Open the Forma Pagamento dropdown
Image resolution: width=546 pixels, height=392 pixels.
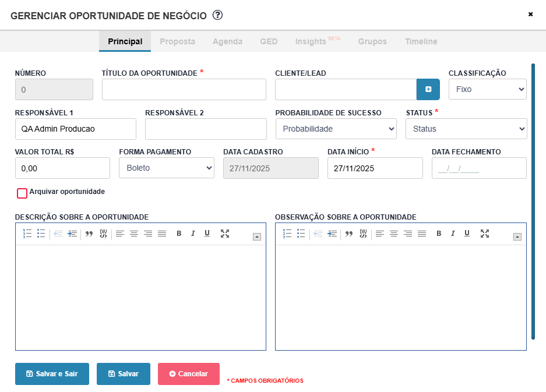tap(166, 168)
